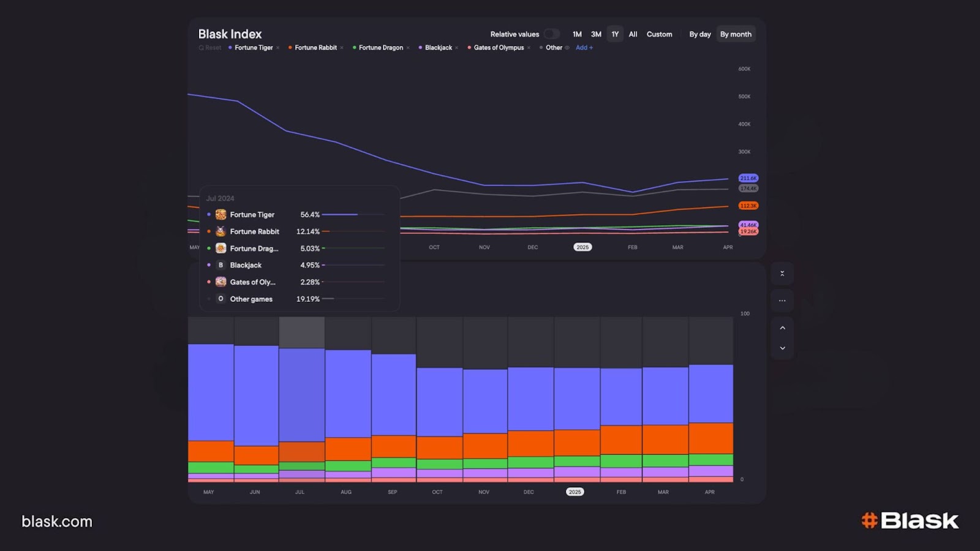Select the All time range
This screenshot has width=980, height=551.
tap(633, 34)
